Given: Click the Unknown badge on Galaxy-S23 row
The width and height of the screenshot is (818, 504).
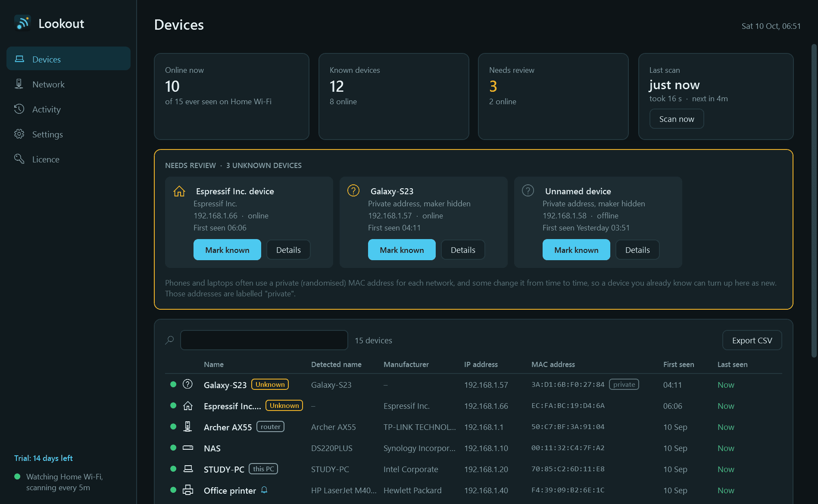Looking at the screenshot, I should 270,384.
